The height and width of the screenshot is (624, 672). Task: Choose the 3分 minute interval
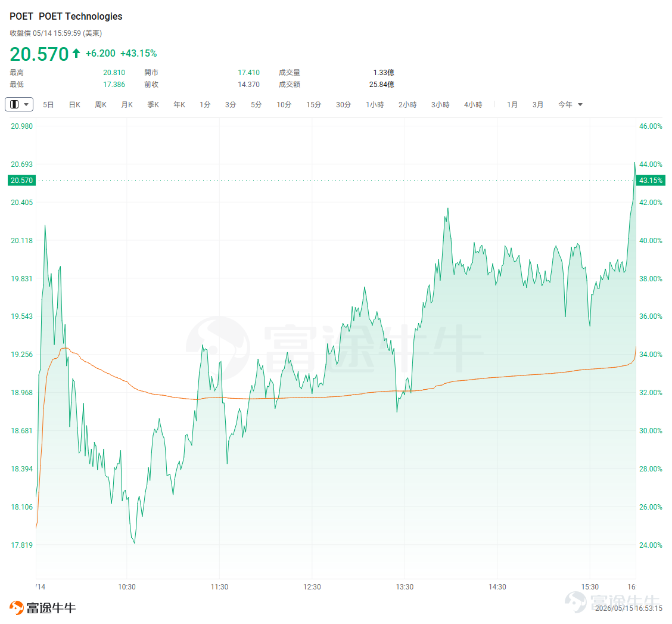click(231, 105)
